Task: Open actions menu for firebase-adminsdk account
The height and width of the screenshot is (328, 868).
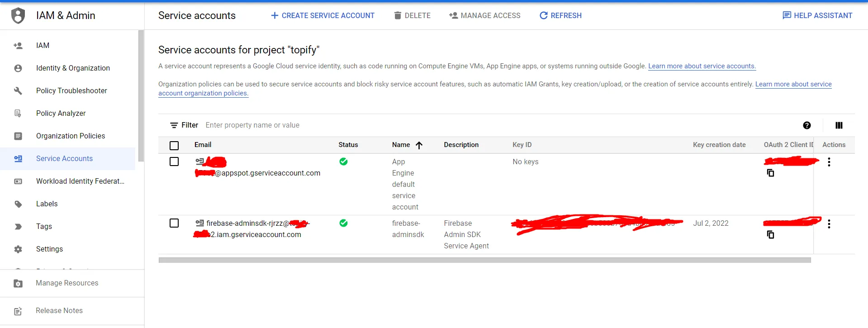Action: coord(829,224)
